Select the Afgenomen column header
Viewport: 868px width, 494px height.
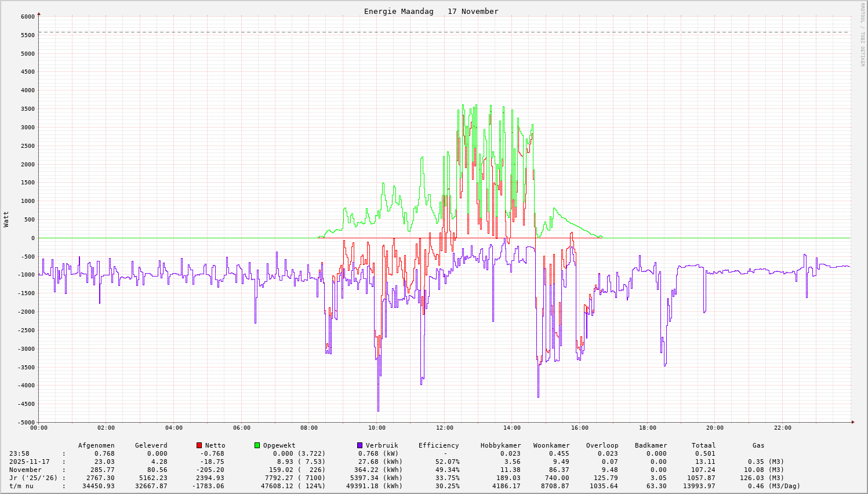(x=96, y=445)
